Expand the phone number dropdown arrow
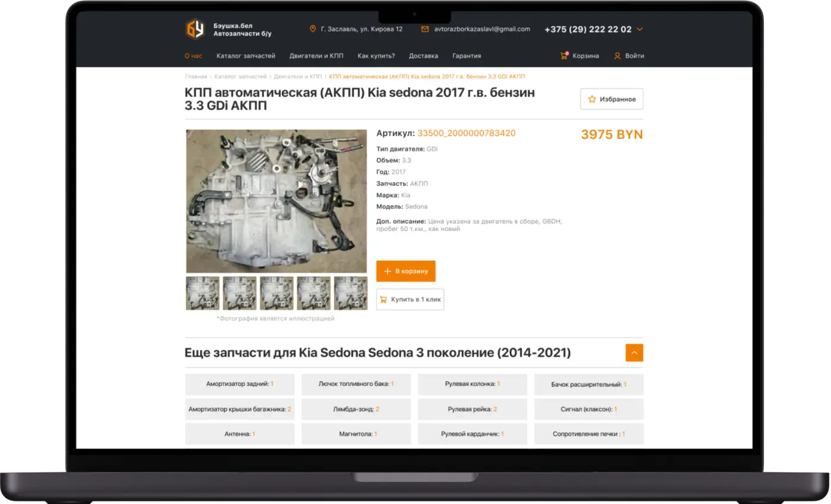Screen dimensions: 831x504 click(639, 29)
